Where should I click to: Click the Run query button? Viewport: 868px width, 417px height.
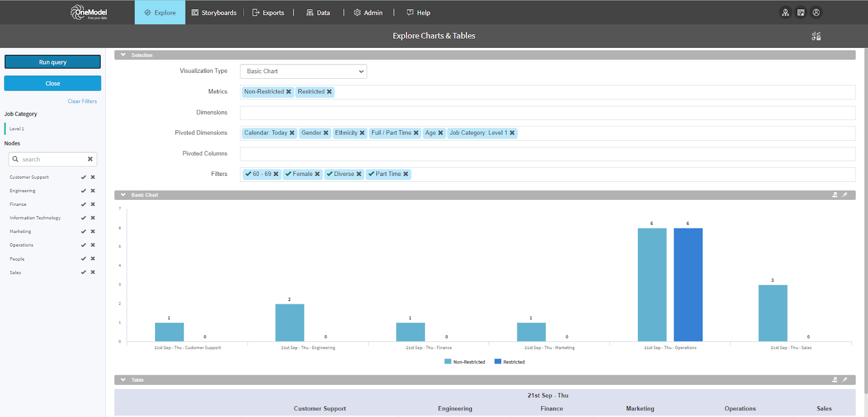coord(53,62)
